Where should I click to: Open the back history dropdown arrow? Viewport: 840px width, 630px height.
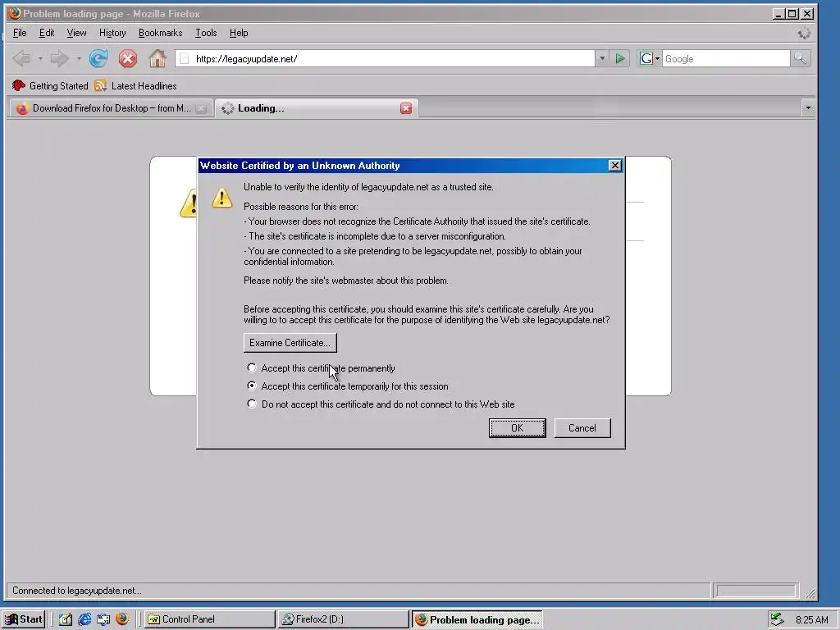(x=39, y=58)
